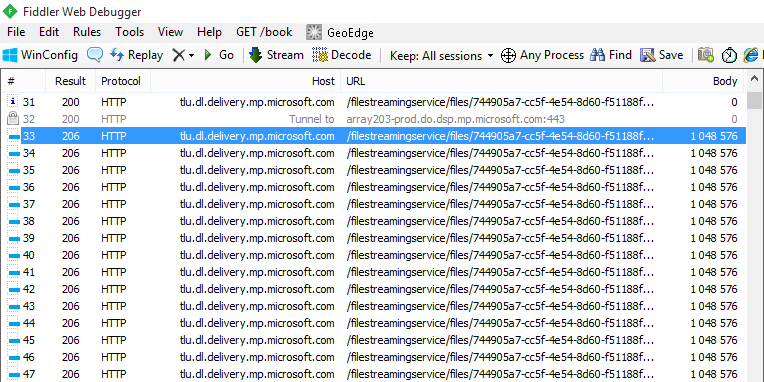Click the GET /book menu item

coord(264,32)
